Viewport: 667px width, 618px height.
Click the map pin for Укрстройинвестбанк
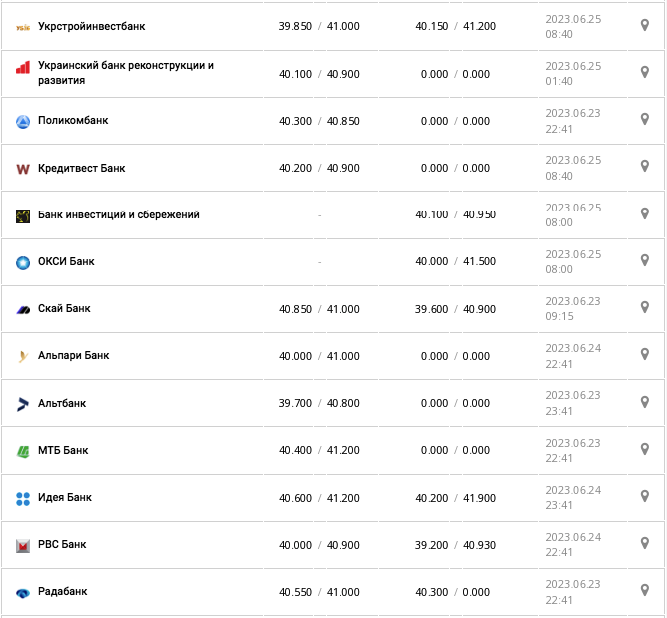[x=645, y=25]
